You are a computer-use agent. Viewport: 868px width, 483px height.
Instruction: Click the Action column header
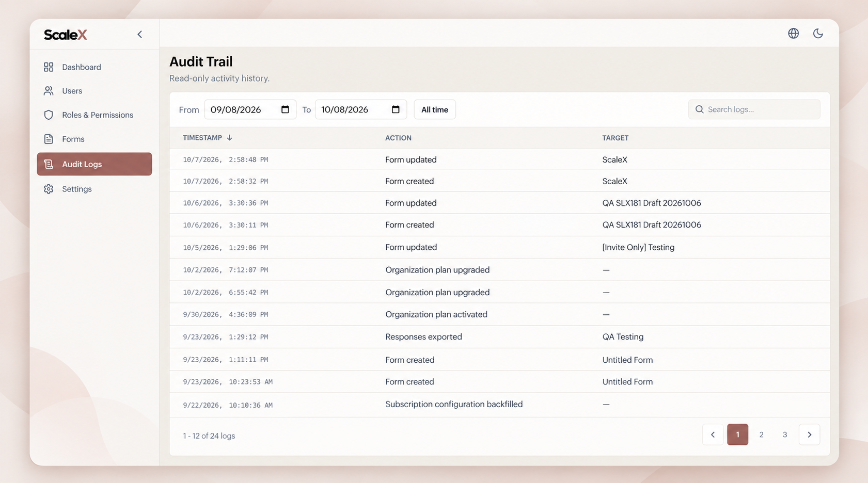coord(398,138)
